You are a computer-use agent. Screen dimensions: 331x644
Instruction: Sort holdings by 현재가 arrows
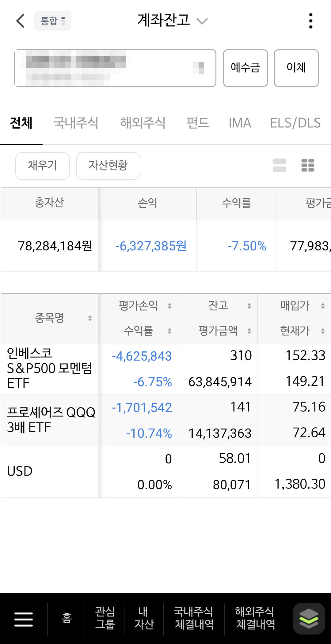click(x=323, y=331)
